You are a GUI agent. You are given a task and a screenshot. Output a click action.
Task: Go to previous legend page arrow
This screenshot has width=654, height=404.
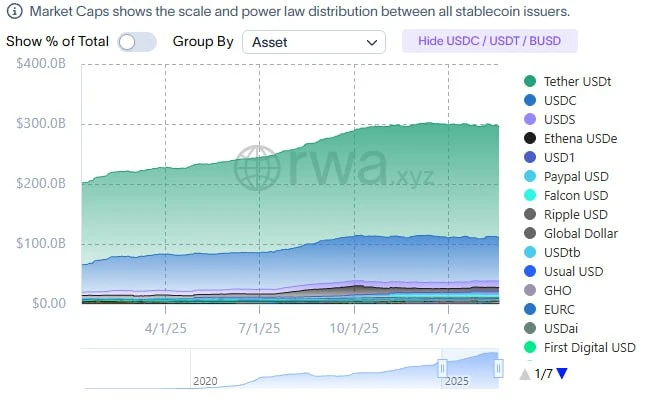click(x=525, y=374)
